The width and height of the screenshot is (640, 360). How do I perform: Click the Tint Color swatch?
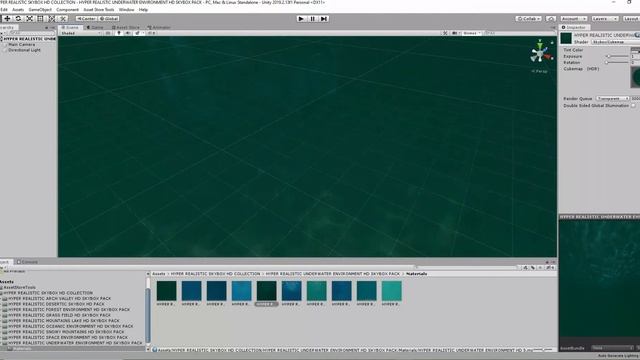point(635,50)
